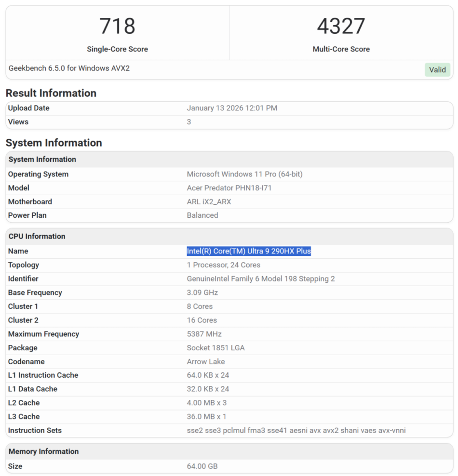Click the System Information section header
The width and height of the screenshot is (458, 476).
point(54,143)
